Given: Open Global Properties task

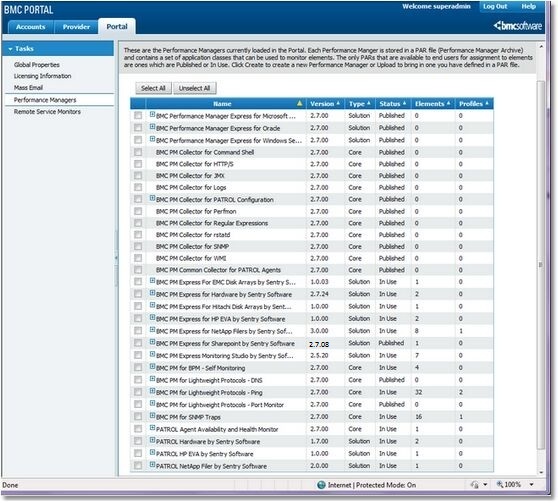Looking at the screenshot, I should (x=37, y=65).
